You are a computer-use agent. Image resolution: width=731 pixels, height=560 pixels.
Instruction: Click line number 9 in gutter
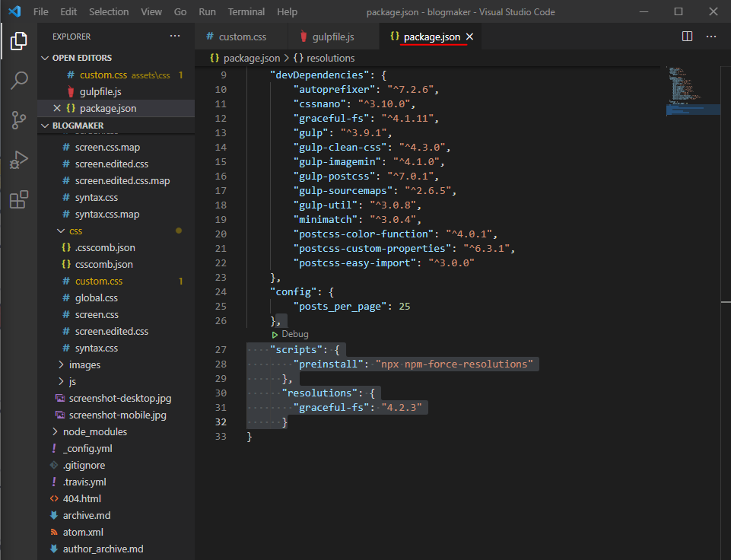(224, 75)
